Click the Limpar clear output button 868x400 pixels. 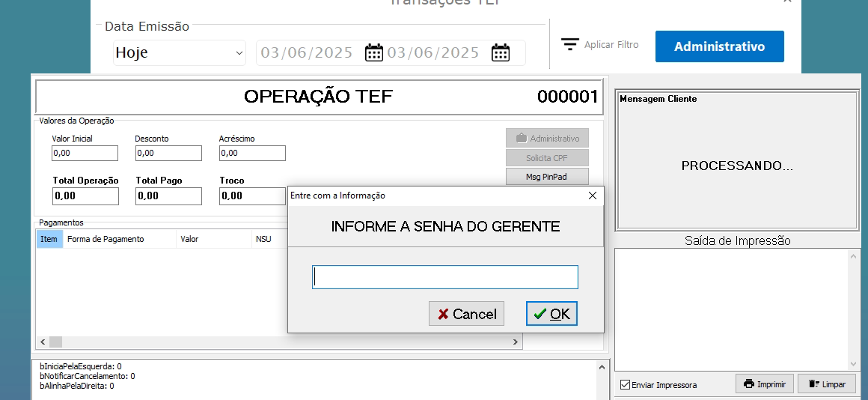coord(826,384)
